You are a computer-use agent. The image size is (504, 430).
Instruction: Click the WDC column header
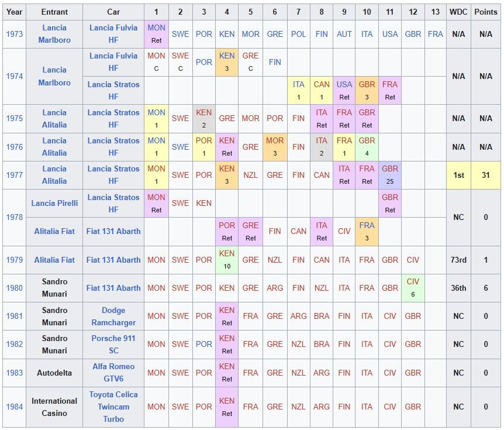pyautogui.click(x=458, y=12)
